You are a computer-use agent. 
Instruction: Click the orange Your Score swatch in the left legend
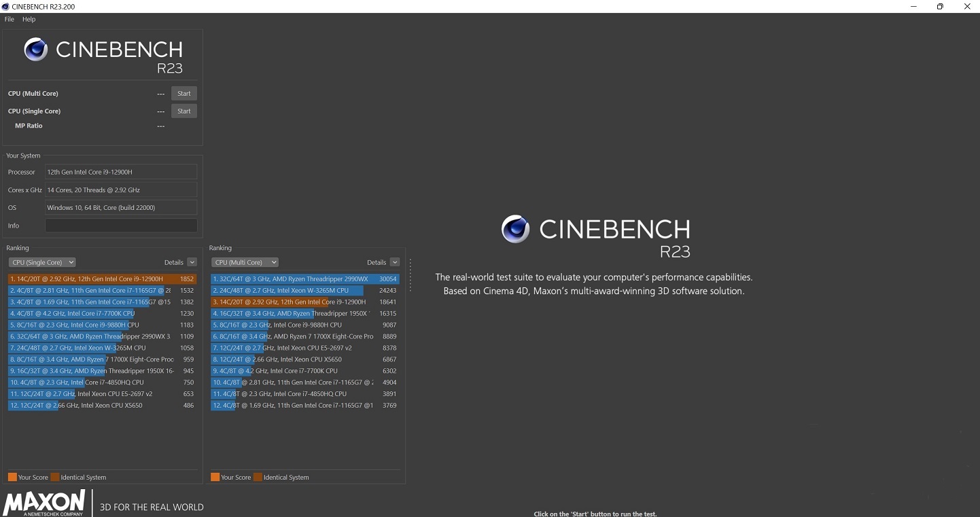point(12,478)
